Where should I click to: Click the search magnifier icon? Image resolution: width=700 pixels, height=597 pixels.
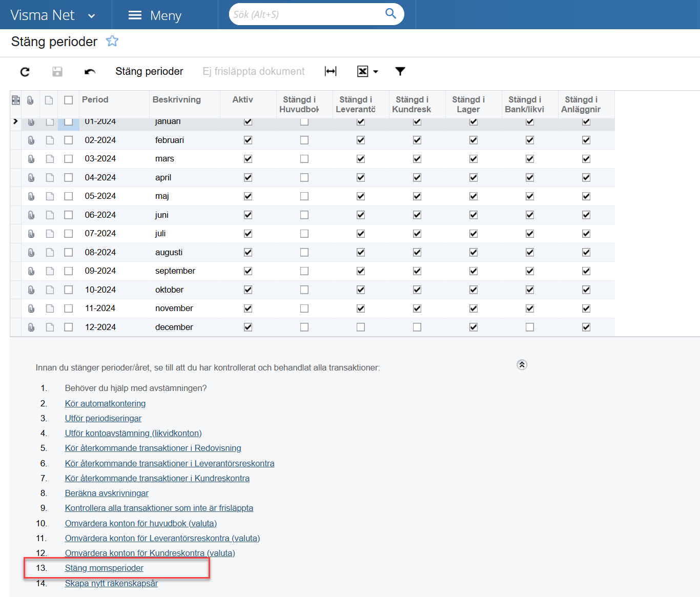tap(390, 14)
